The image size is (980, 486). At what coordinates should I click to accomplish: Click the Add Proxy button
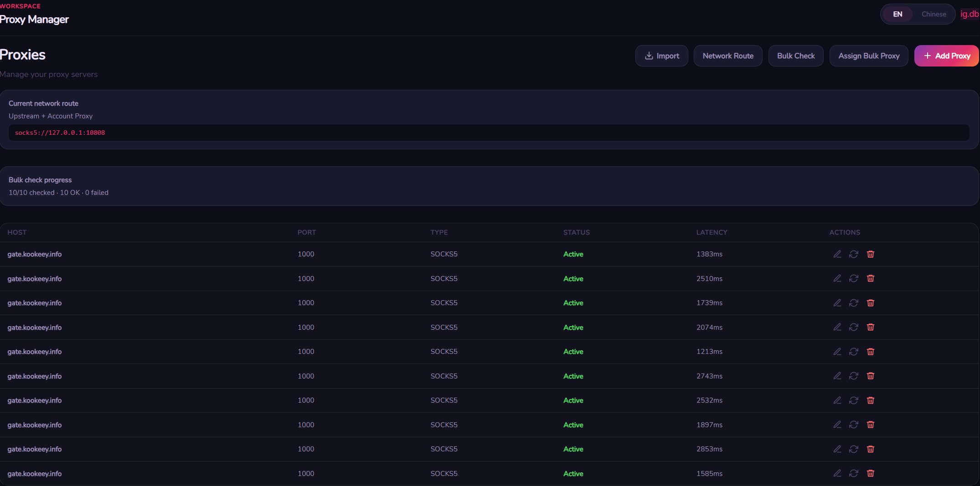coord(947,56)
